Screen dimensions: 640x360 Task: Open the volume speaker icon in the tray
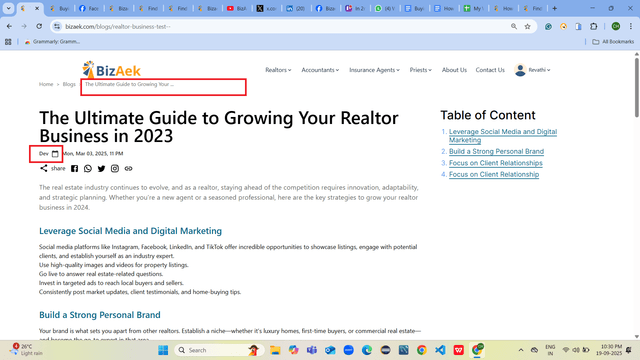point(576,350)
